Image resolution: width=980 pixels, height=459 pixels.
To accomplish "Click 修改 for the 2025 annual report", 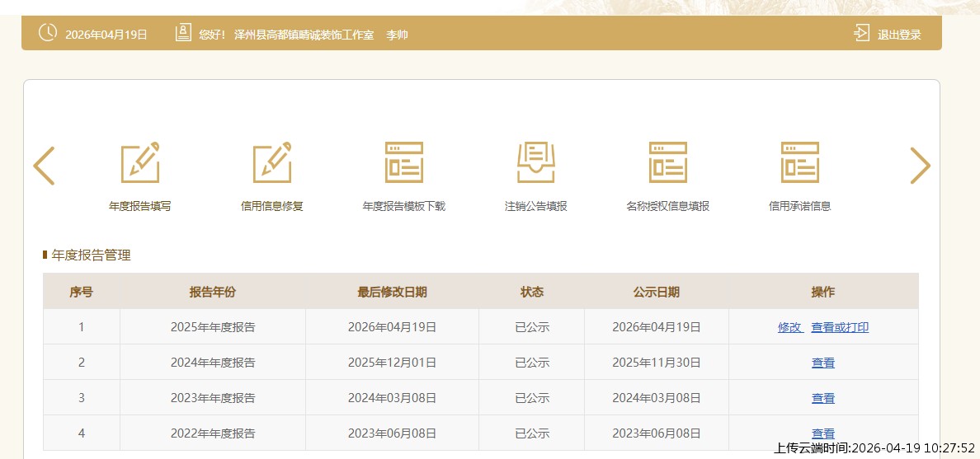I will pyautogui.click(x=789, y=327).
